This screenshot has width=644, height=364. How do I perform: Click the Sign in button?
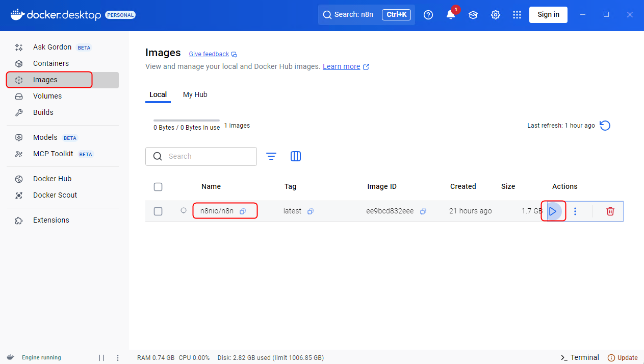pyautogui.click(x=548, y=15)
